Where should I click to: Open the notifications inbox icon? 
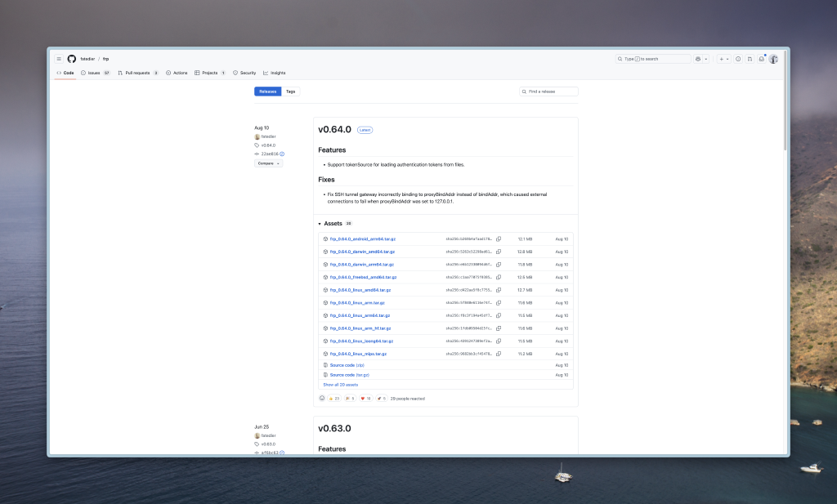point(761,59)
